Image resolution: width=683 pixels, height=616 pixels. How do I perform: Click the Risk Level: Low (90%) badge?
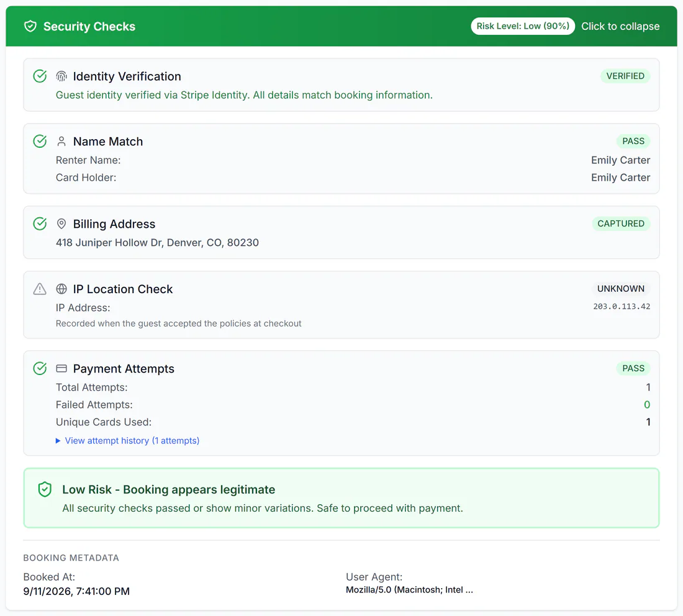(x=523, y=26)
